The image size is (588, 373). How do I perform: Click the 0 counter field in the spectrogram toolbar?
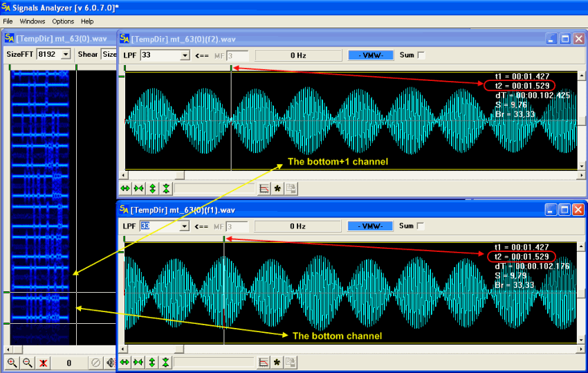click(x=69, y=363)
